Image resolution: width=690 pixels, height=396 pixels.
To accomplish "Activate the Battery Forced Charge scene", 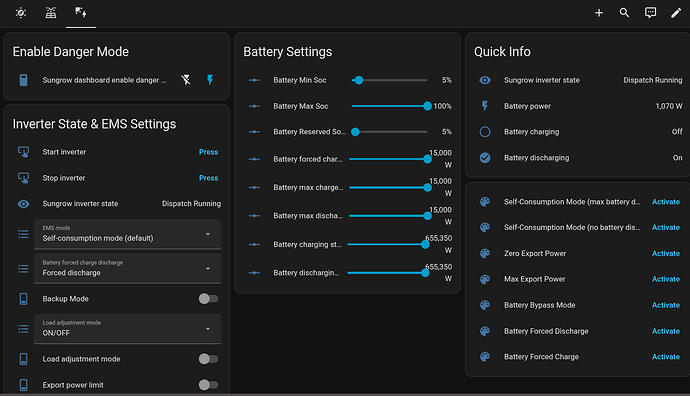I will (x=666, y=357).
